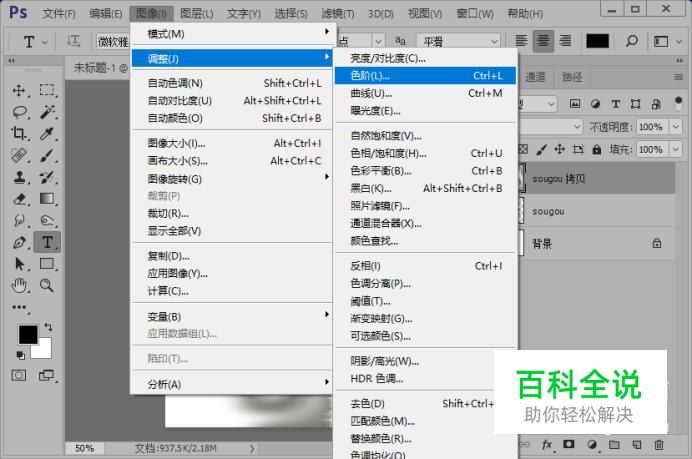Toggle lock position icon in Layers panel
Screen dimensions: 692x459
(560, 149)
